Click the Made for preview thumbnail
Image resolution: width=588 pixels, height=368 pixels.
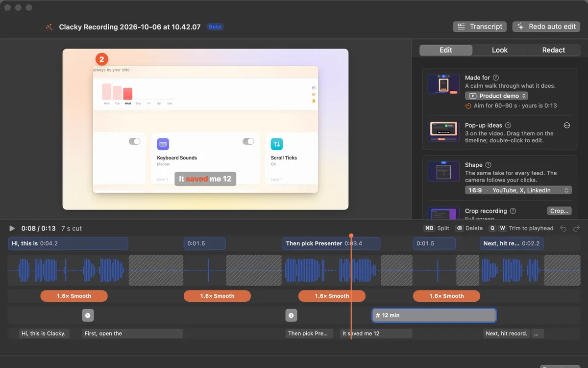(443, 84)
